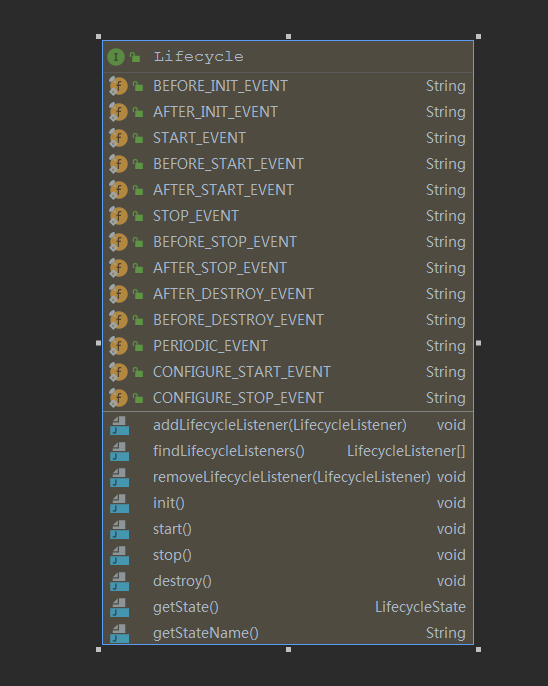Select the START_EVENT field name
The width and height of the screenshot is (548, 686).
pyautogui.click(x=199, y=138)
